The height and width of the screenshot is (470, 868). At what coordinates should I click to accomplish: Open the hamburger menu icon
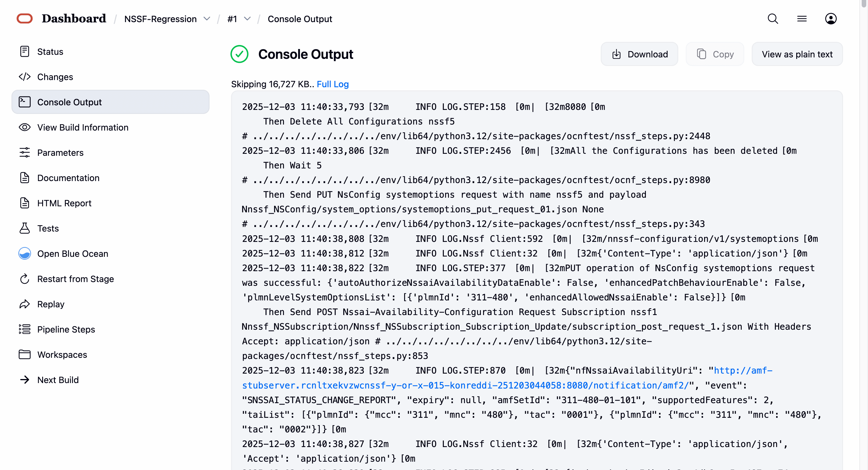pyautogui.click(x=802, y=19)
